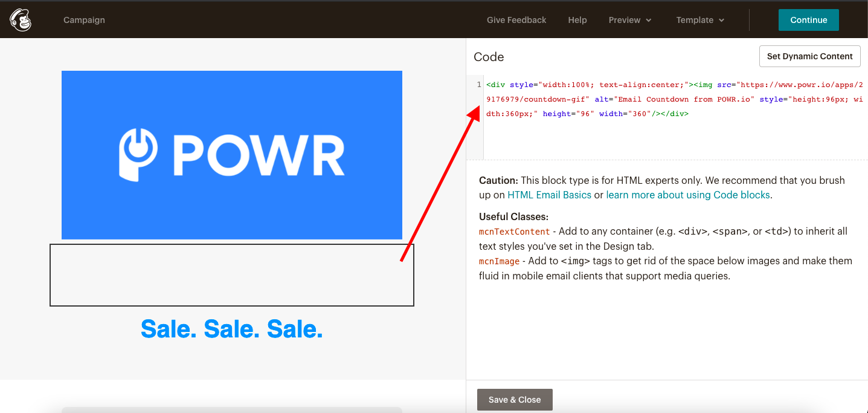Click the Mailchimp monkey logo
Image resolution: width=868 pixels, height=413 pixels.
[21, 20]
